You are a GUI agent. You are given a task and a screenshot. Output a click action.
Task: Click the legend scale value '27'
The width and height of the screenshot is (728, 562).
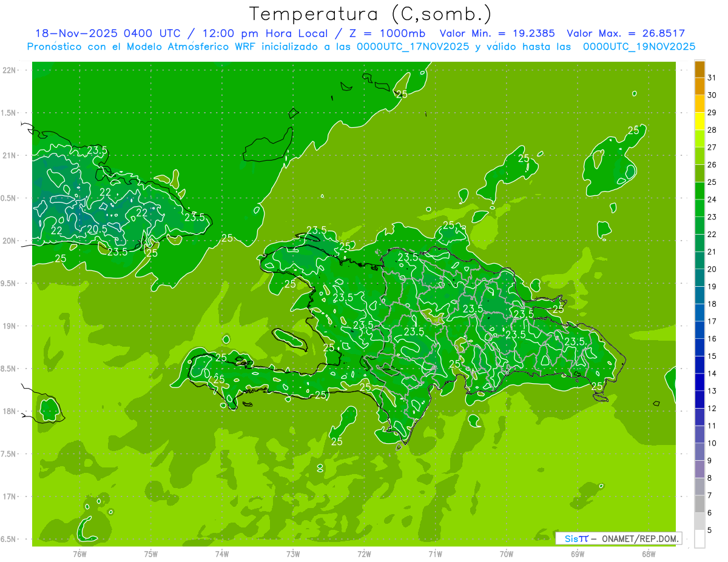[x=712, y=147]
